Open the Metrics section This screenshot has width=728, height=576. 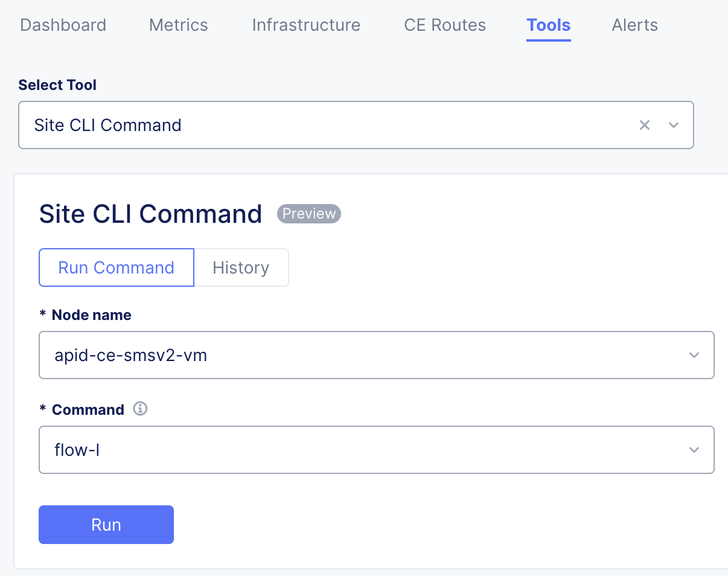[178, 25]
